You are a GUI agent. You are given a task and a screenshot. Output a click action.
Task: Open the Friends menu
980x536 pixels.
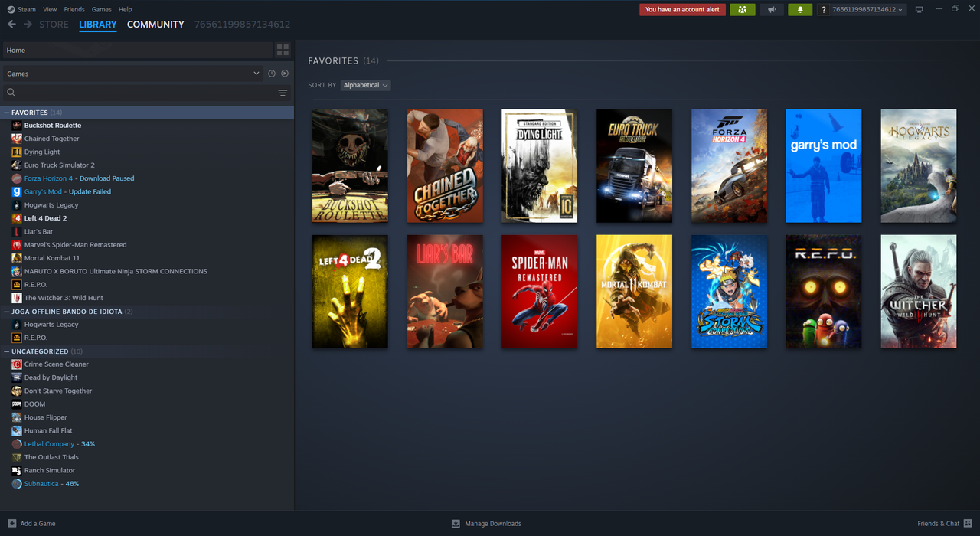[x=74, y=9]
